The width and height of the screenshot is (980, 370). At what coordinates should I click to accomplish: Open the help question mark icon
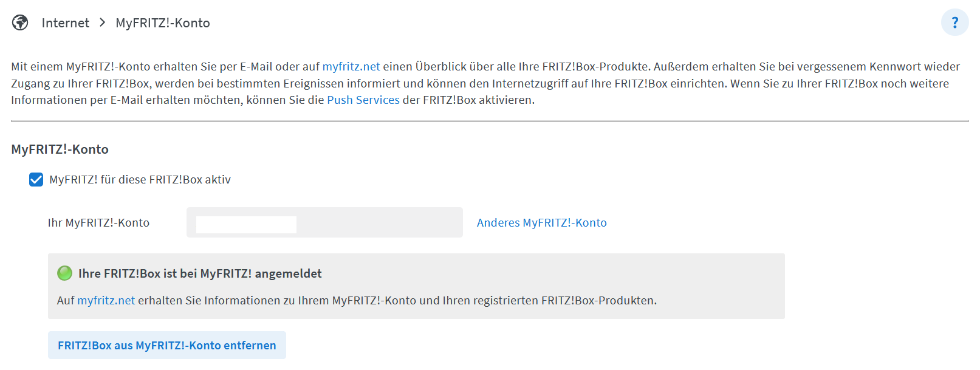tap(954, 22)
